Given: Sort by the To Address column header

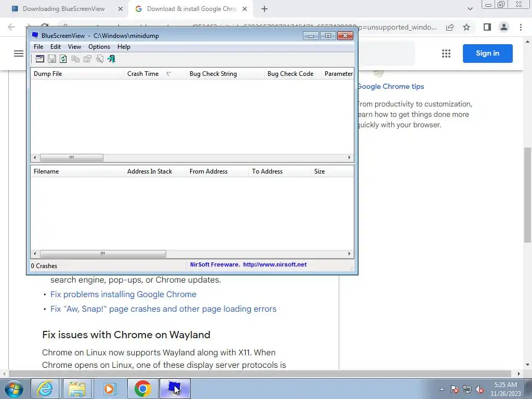Looking at the screenshot, I should point(280,171).
